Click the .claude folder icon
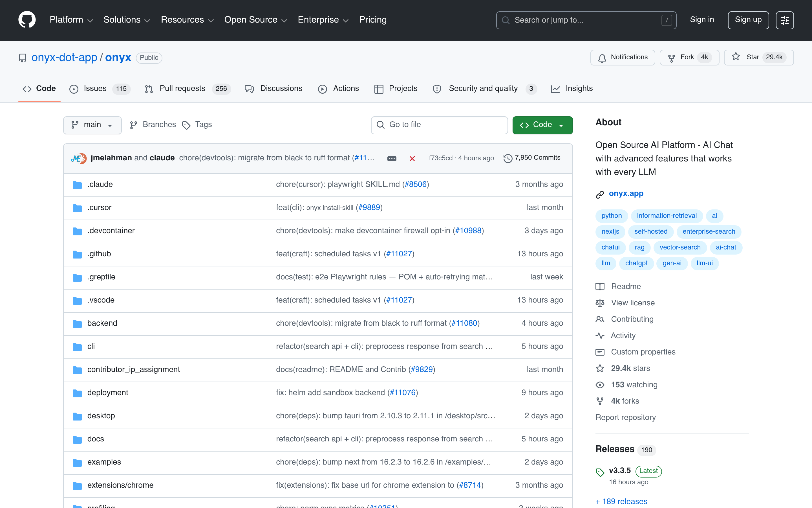812x508 pixels. pyautogui.click(x=77, y=185)
